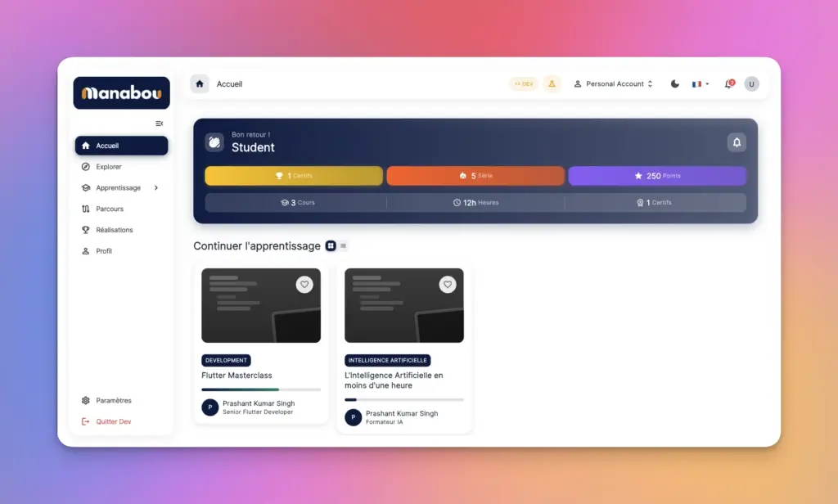This screenshot has height=504, width=838.
Task: Click the home icon in the top bar
Action: [x=200, y=83]
